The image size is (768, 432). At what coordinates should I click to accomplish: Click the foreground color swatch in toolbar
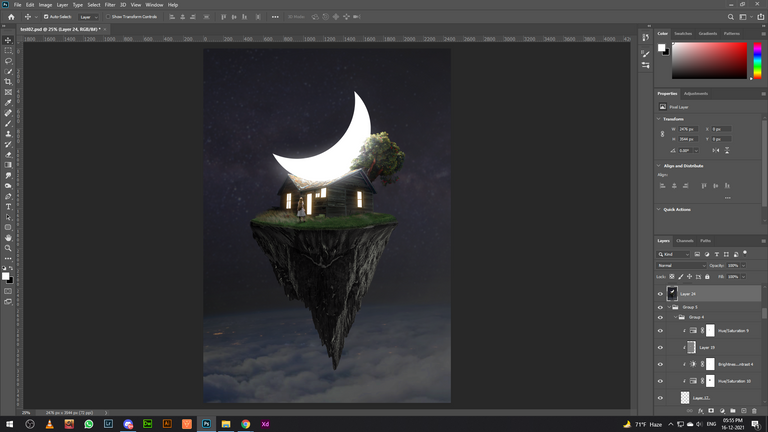[x=5, y=276]
